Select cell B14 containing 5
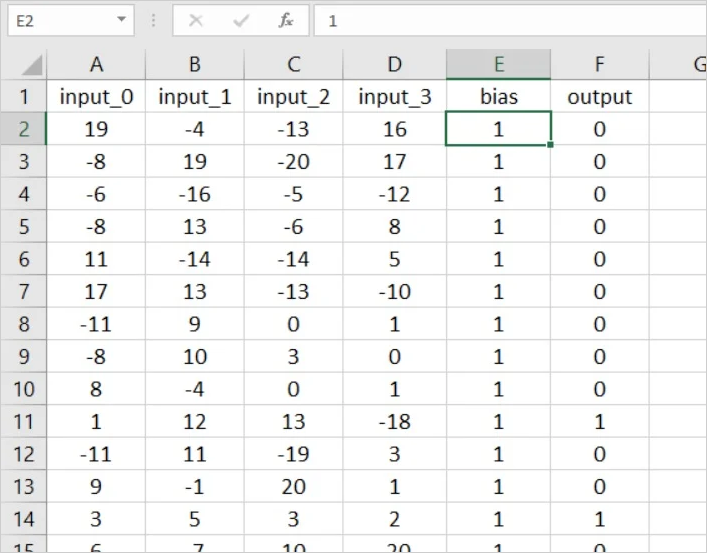This screenshot has height=553, width=707. point(195,519)
